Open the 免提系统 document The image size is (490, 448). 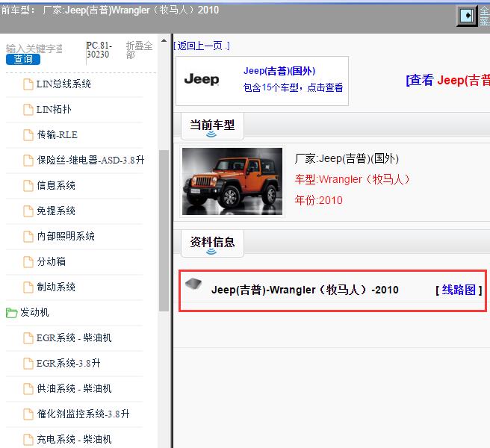56,211
